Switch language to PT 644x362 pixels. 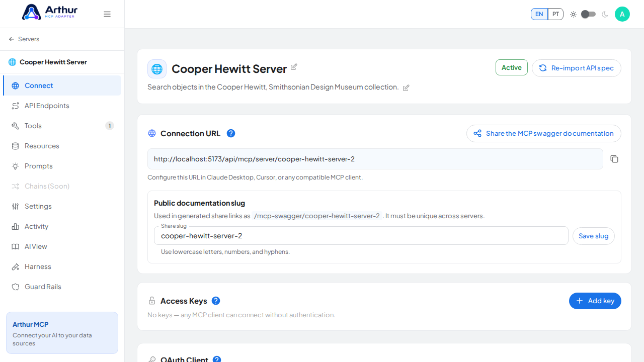point(555,14)
